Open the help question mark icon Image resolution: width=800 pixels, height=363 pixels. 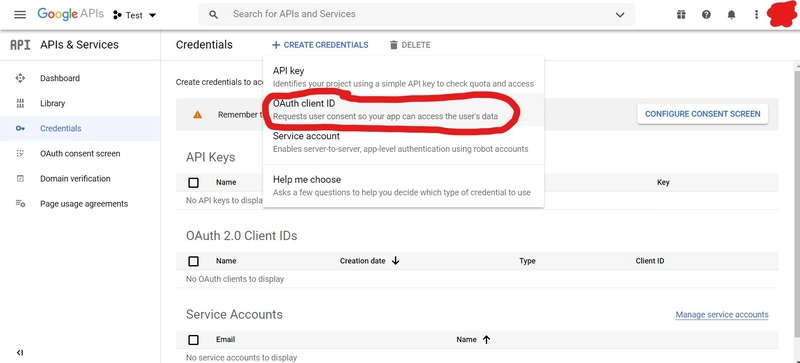tap(706, 15)
